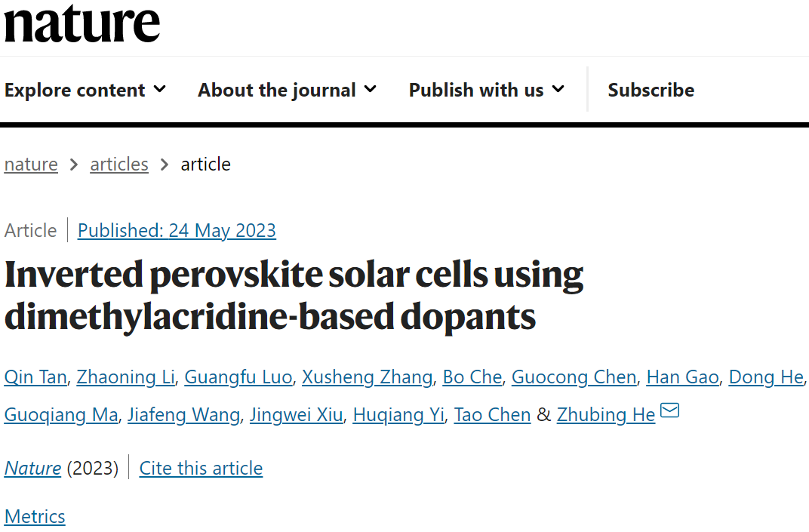Click the Cite this article link
The width and height of the screenshot is (809, 532).
[x=201, y=468]
